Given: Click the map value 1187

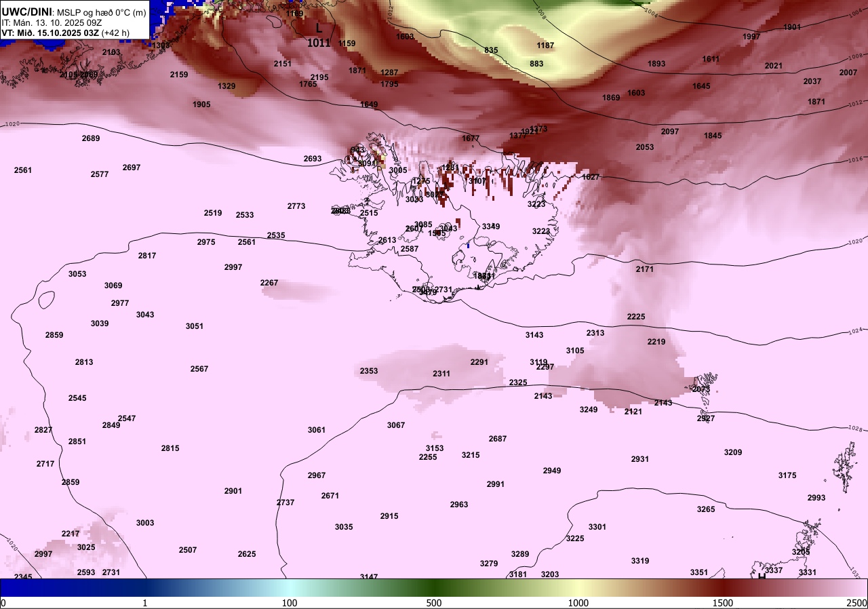Looking at the screenshot, I should point(545,45).
